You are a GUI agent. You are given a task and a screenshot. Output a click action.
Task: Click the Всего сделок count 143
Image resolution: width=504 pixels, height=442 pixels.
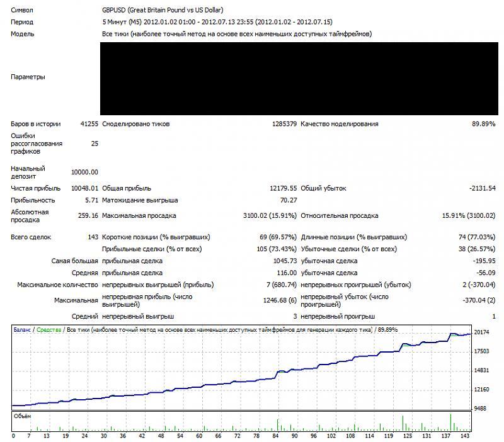[x=93, y=237]
